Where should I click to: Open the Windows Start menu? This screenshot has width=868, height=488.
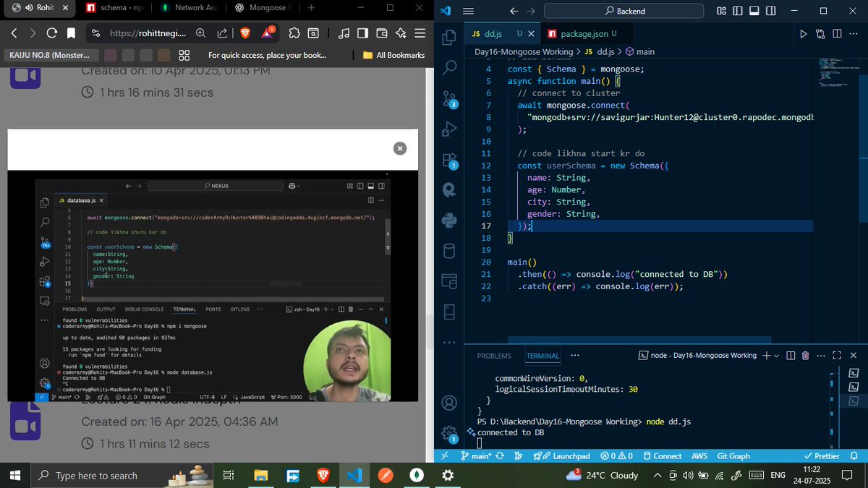(x=14, y=475)
